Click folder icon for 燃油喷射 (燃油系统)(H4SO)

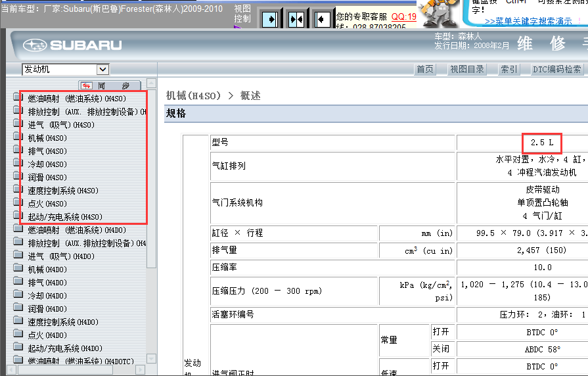tap(18, 97)
